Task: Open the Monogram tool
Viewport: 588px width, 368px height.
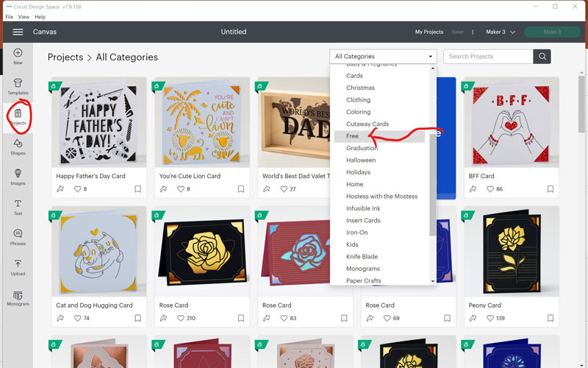Action: coord(18,298)
